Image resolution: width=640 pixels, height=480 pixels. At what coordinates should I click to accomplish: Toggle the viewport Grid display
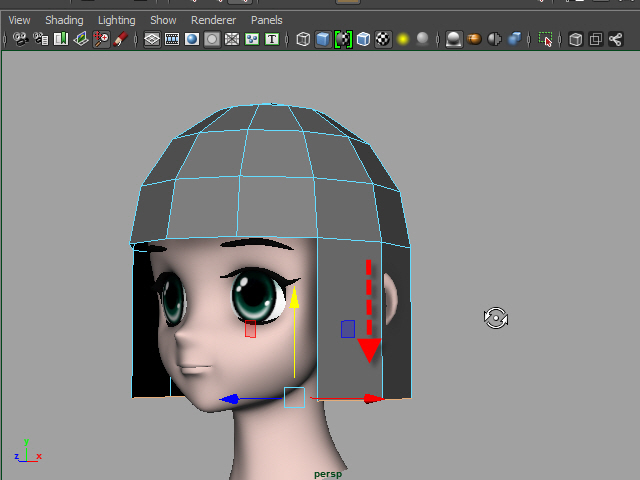[152, 40]
